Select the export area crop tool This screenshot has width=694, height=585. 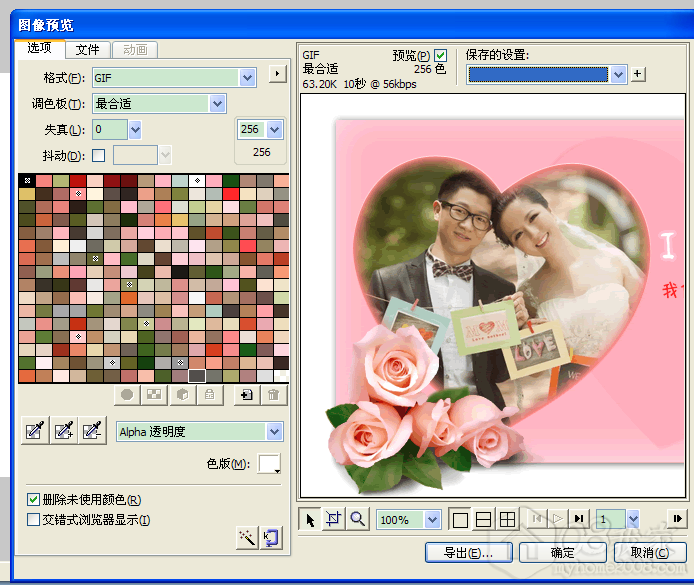click(x=333, y=519)
